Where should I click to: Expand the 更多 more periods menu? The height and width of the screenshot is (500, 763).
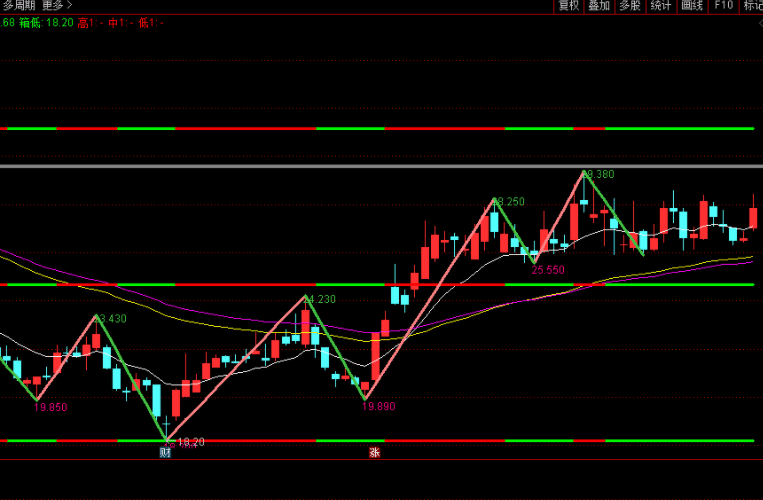[x=57, y=5]
